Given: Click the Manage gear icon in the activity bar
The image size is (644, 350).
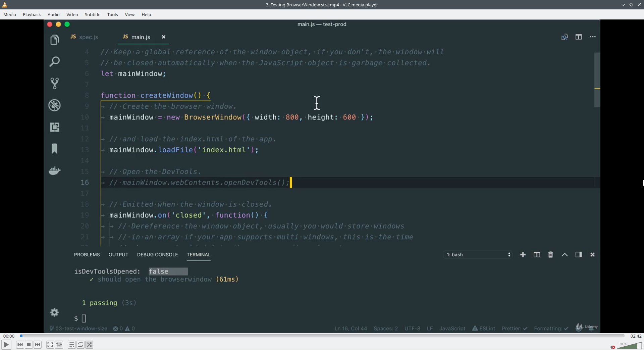Looking at the screenshot, I should 54,312.
